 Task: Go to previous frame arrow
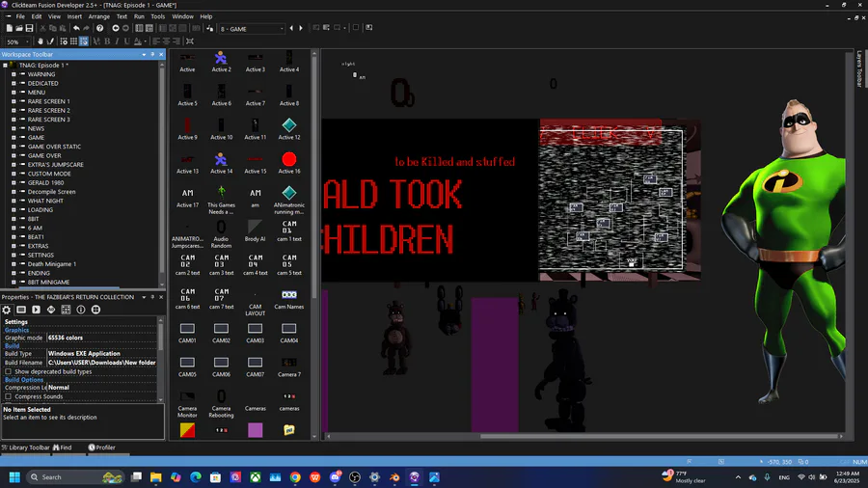pyautogui.click(x=291, y=28)
